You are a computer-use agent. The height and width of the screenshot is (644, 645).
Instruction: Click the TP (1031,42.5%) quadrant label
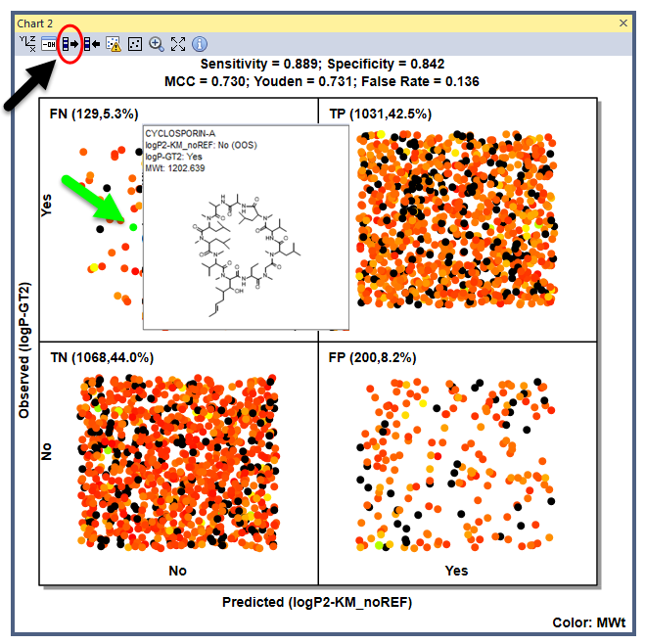click(380, 114)
